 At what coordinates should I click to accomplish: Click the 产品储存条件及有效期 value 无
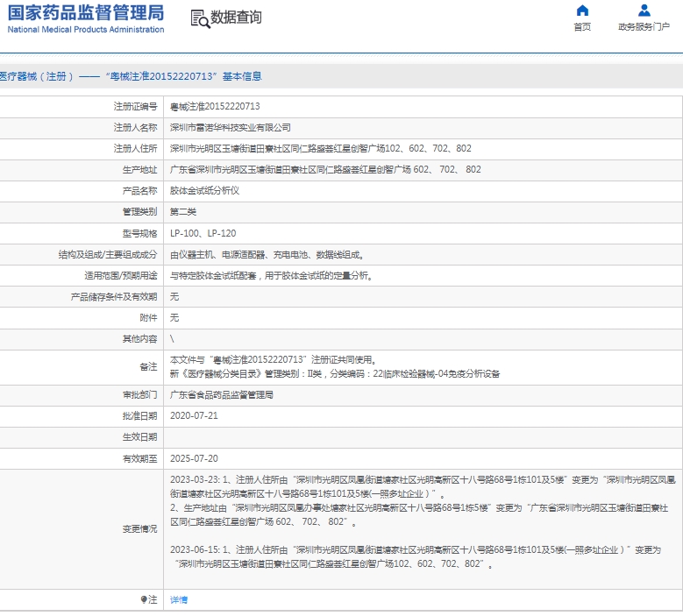[174, 297]
